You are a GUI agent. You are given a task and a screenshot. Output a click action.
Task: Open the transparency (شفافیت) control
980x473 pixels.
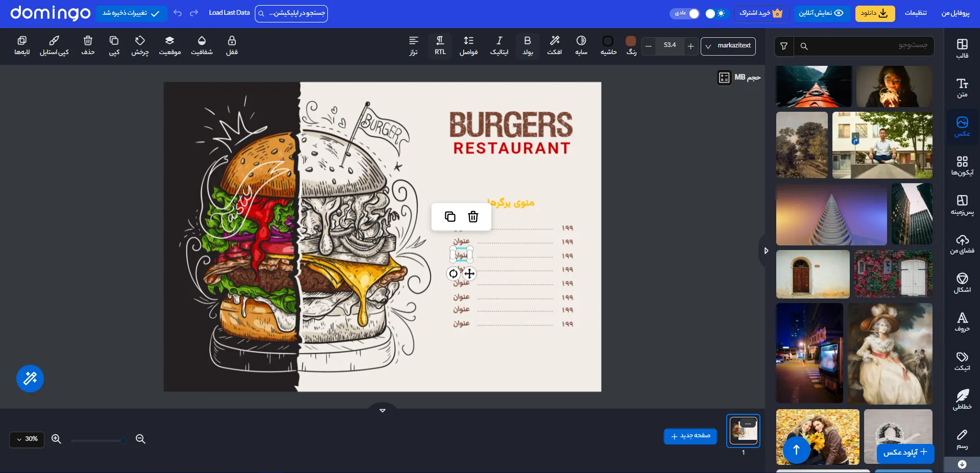[x=202, y=45]
